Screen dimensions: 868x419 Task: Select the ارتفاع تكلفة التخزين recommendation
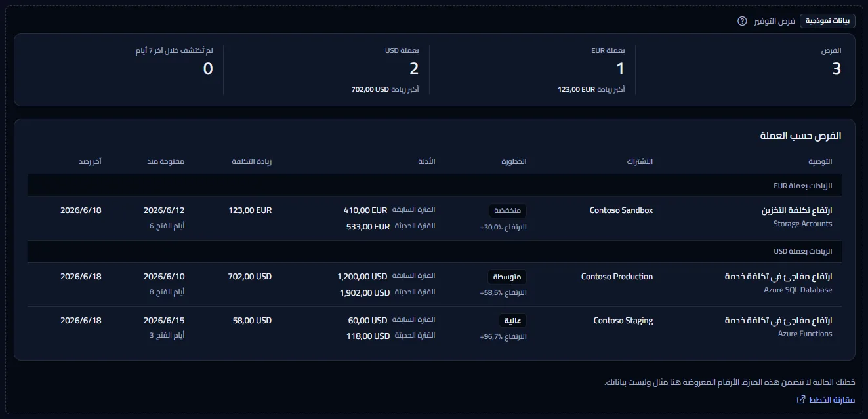[796, 210]
